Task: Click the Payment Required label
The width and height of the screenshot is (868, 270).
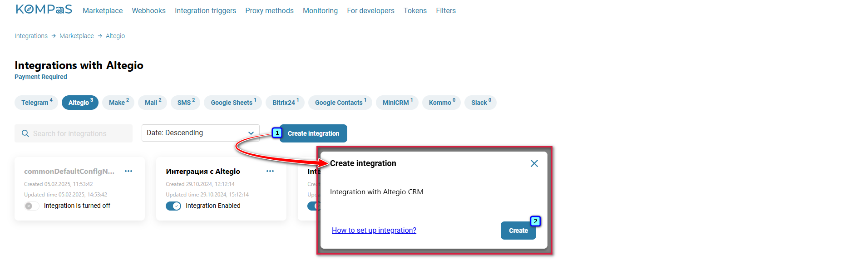Action: 41,77
